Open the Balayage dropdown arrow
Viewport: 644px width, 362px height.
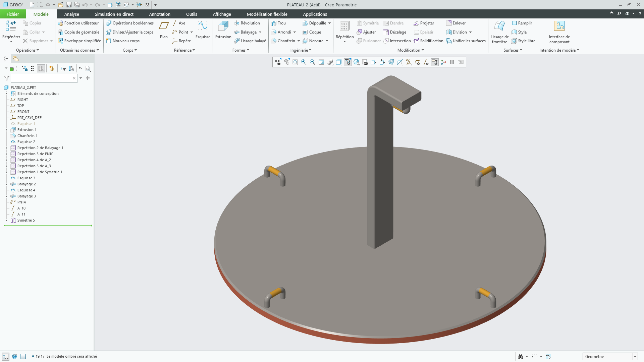260,32
